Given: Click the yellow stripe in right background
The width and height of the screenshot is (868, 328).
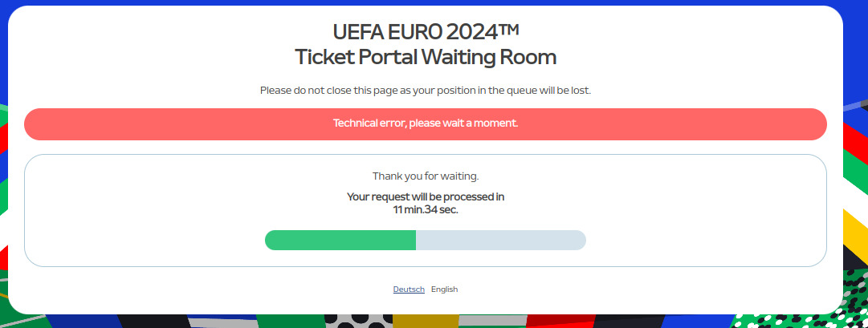Looking at the screenshot, I should pyautogui.click(x=857, y=228).
